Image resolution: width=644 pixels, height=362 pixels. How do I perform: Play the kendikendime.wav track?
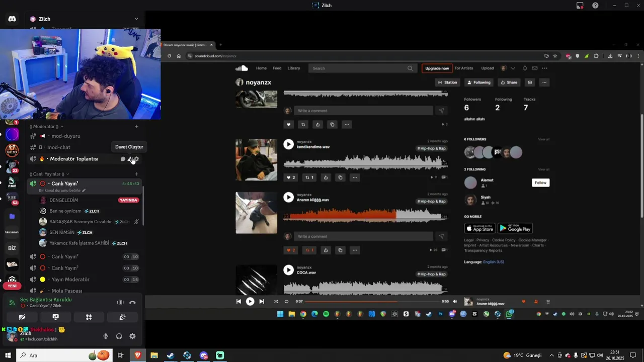(x=288, y=144)
